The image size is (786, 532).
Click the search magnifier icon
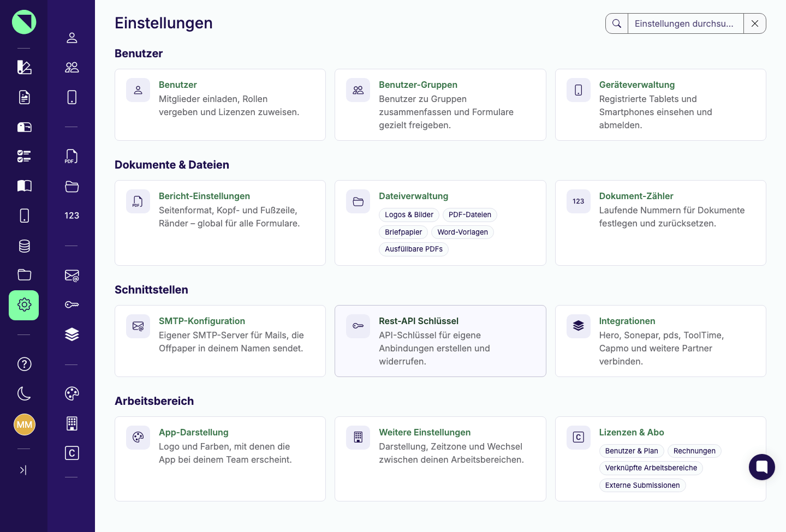coord(617,23)
